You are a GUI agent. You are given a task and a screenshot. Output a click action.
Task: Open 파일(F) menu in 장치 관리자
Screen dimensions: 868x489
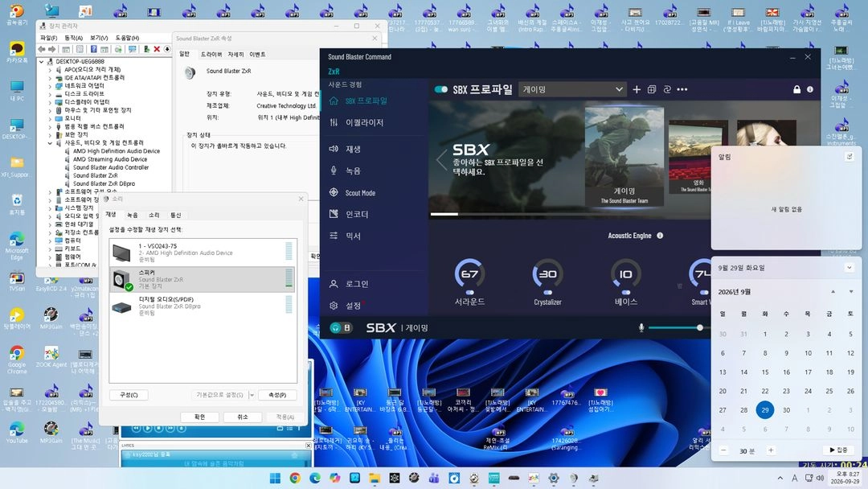[x=49, y=38]
